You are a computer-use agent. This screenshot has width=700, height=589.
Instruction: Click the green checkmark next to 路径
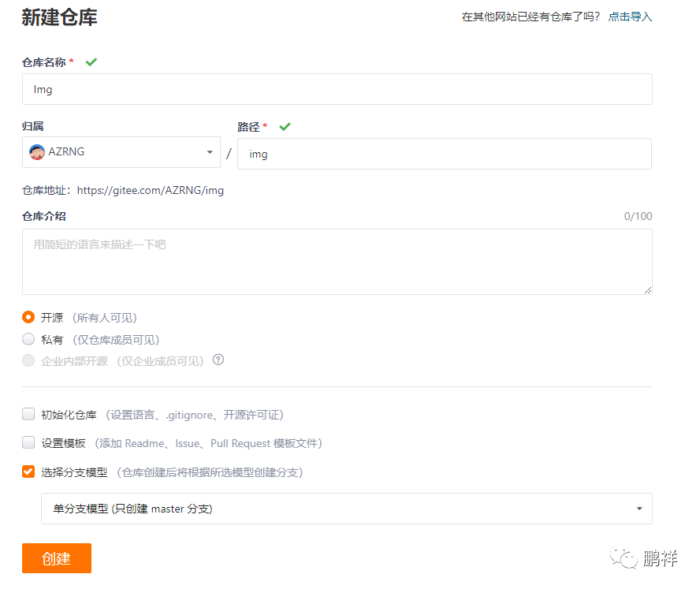285,127
